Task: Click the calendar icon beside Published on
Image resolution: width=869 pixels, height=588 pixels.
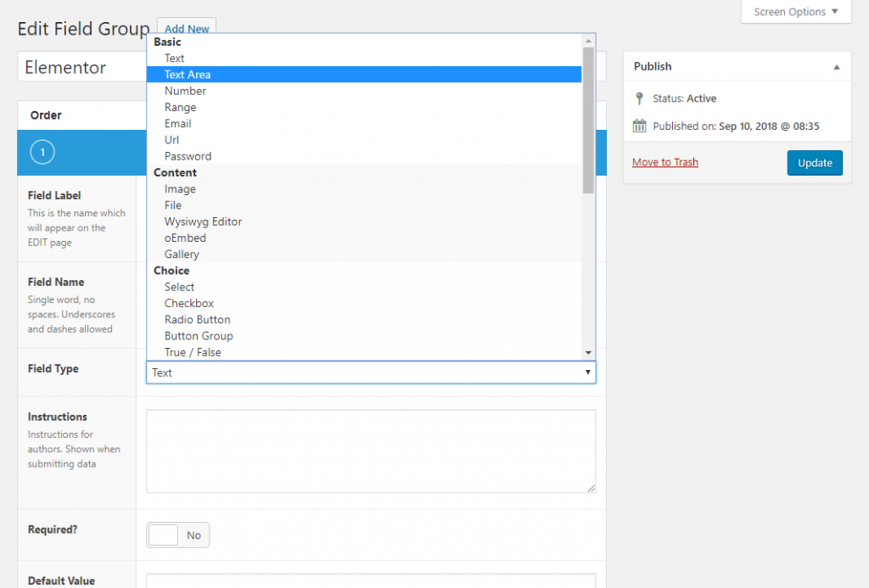Action: 640,126
